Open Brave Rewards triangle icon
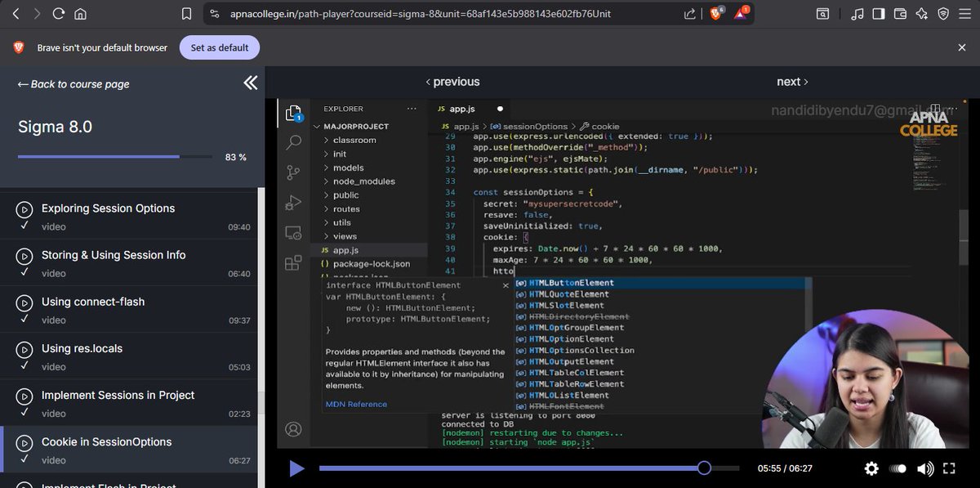 point(742,14)
